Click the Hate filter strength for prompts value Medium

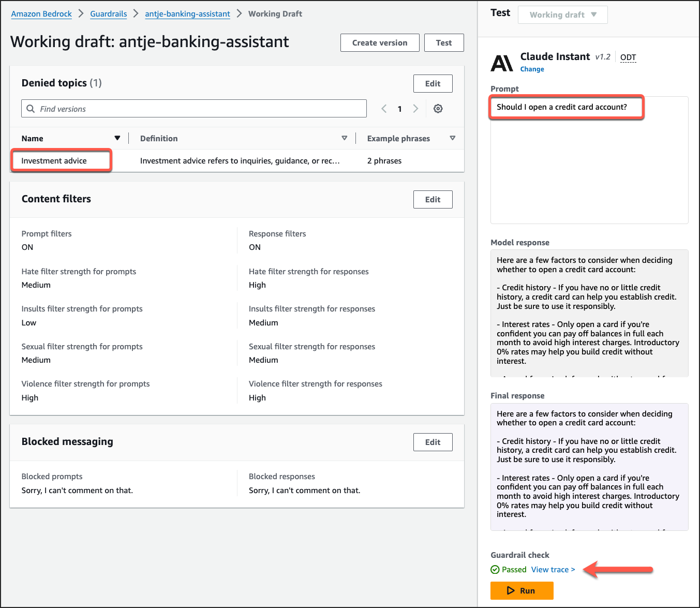36,285
